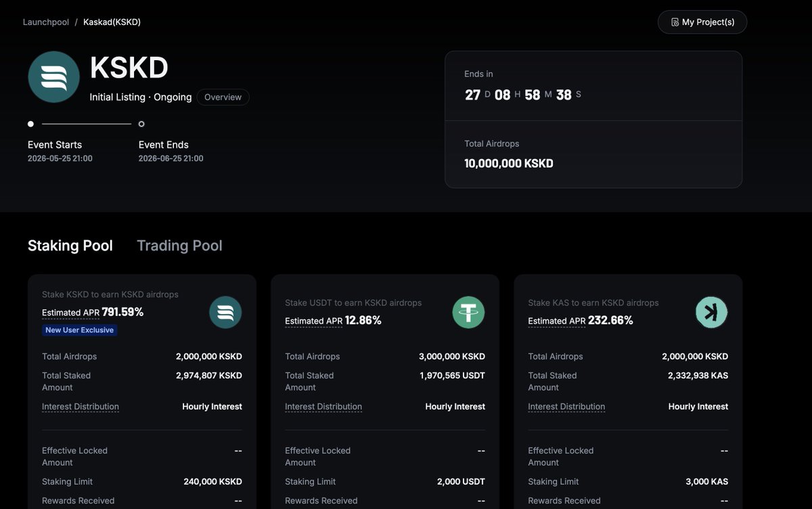Click the 12.86% APR value
Viewport: 812px width, 509px height.
click(363, 320)
